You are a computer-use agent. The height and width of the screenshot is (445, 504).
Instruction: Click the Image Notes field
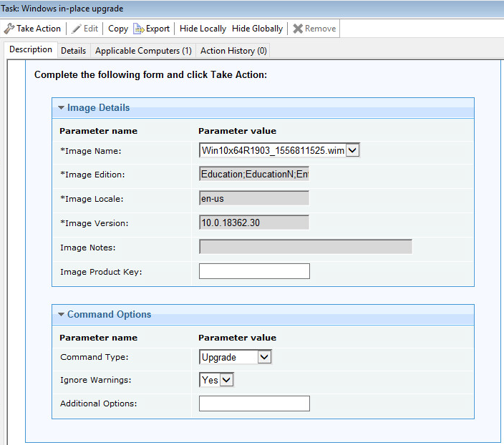(x=306, y=247)
